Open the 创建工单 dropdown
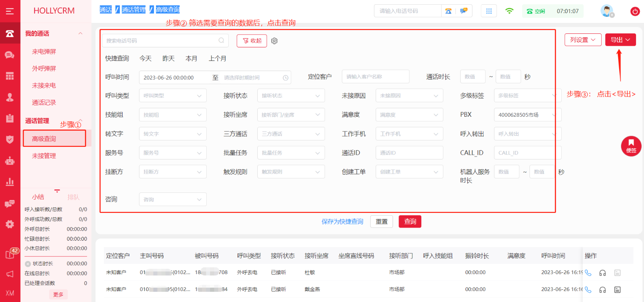Viewport: 644px width, 302px height. (409, 172)
